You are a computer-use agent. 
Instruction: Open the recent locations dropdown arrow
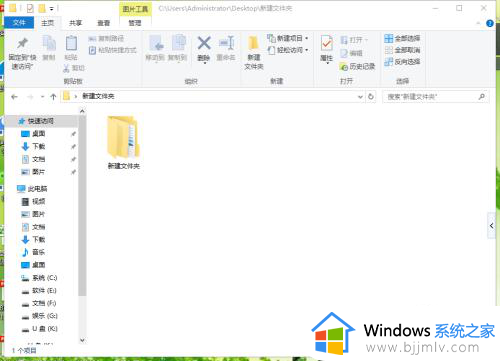pos(42,97)
